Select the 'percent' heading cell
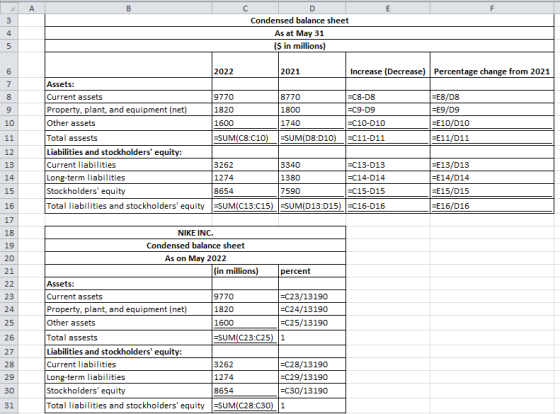This screenshot has height=414, width=560. pyautogui.click(x=312, y=271)
